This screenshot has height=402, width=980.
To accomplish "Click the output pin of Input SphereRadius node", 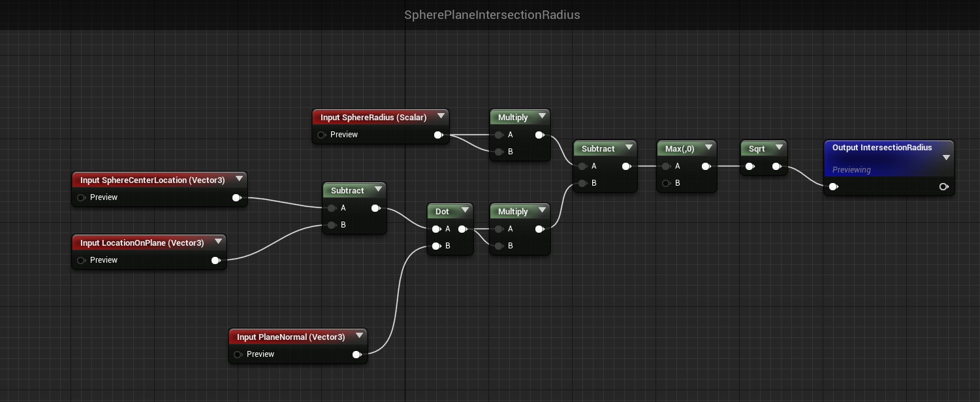I will pos(438,135).
